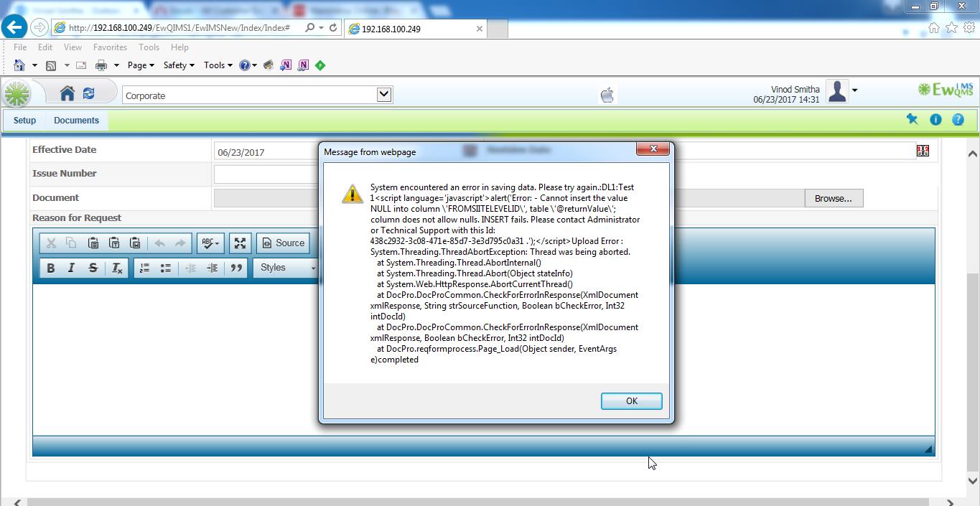
Task: Open the spell check ABC dropdown
Action: (x=210, y=243)
